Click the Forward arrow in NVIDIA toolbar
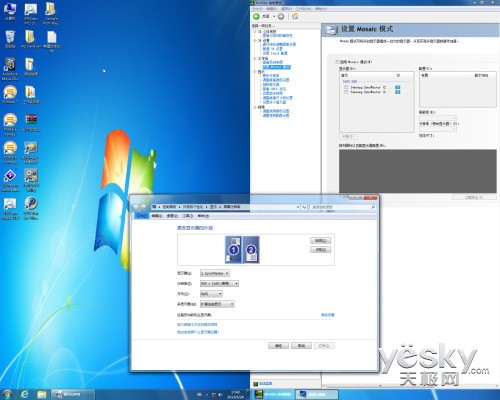Viewport: 500px width, 400px height. [x=281, y=16]
